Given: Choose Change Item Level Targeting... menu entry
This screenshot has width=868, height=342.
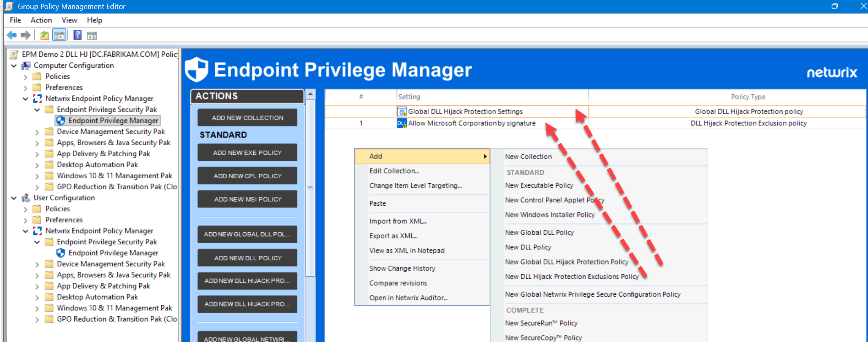Looking at the screenshot, I should tap(422, 186).
